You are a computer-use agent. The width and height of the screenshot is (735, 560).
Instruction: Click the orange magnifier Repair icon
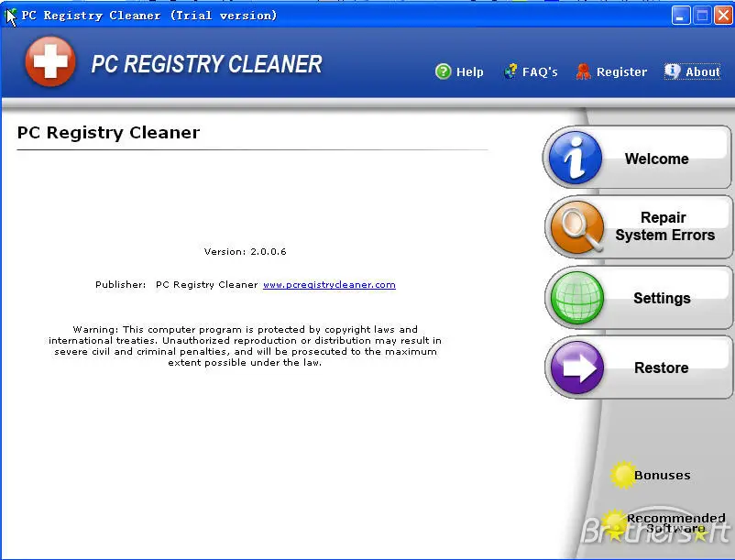pyautogui.click(x=577, y=226)
